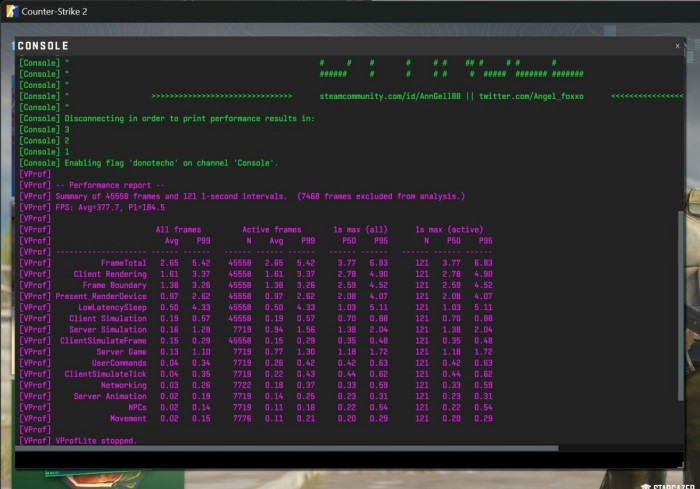700x489 pixels.
Task: Click the Server Simulation row label
Action: pos(108,330)
